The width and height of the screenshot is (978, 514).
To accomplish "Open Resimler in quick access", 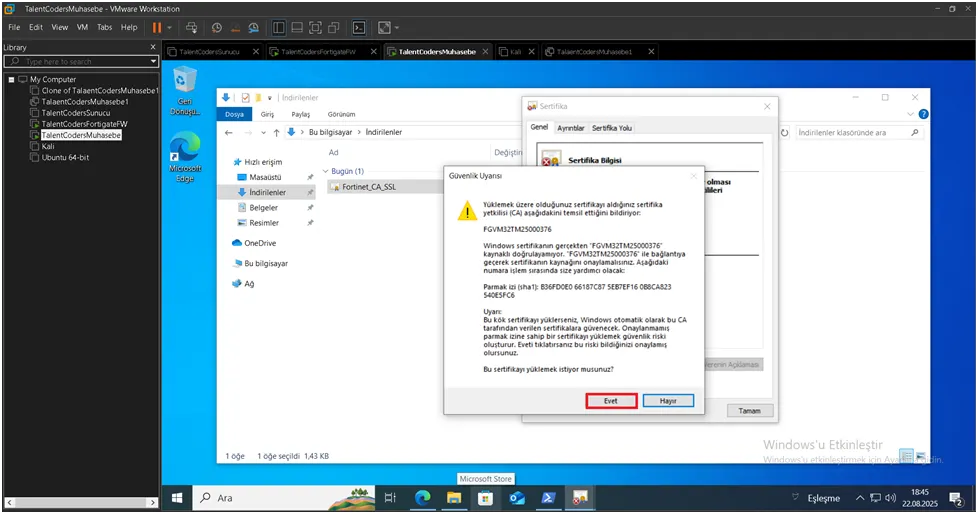I will (x=264, y=223).
